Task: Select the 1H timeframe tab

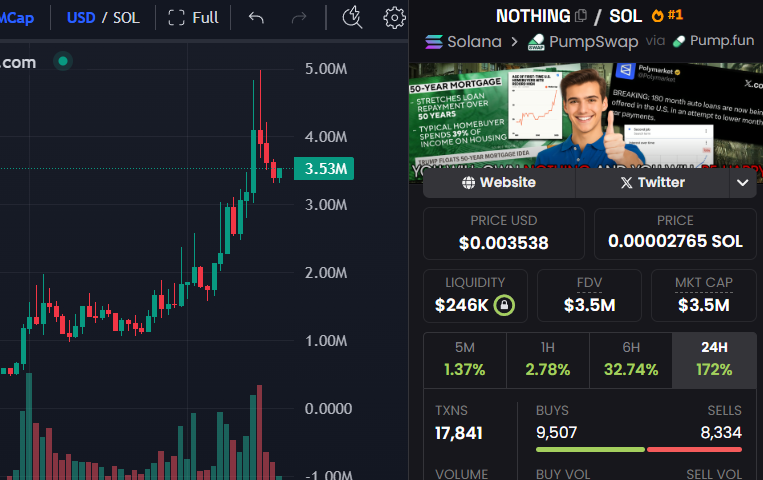Action: click(548, 360)
